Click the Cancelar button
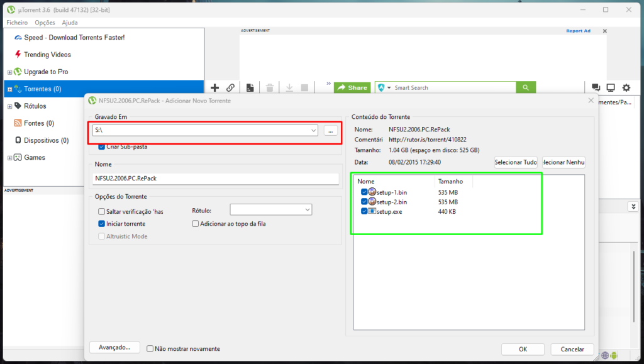 tap(572, 350)
